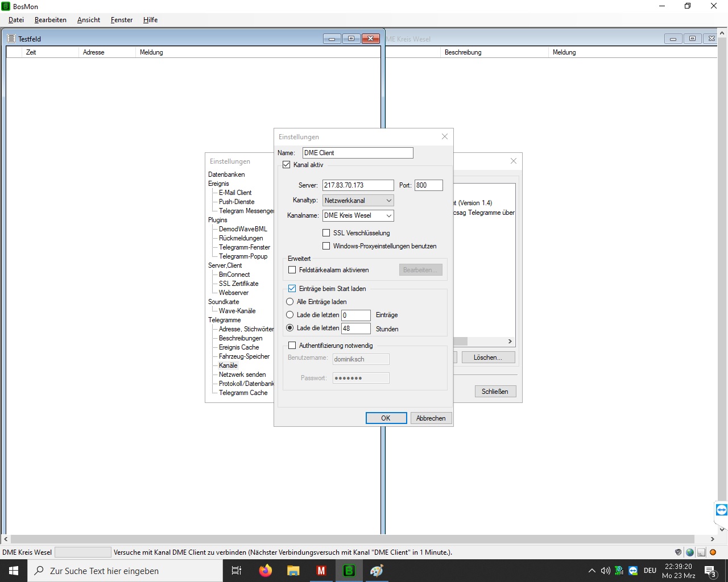This screenshot has width=728, height=582.
Task: Launch Firefox from the taskbar
Action: click(x=266, y=571)
